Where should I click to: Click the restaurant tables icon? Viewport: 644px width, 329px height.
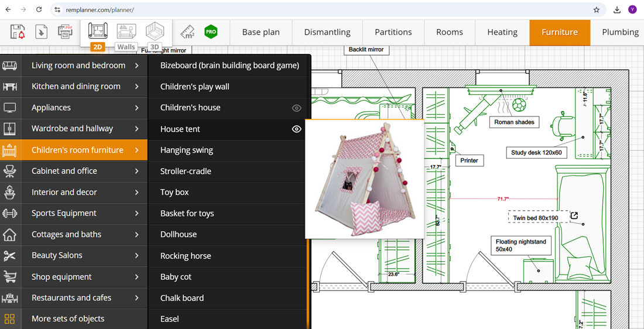[9, 298]
